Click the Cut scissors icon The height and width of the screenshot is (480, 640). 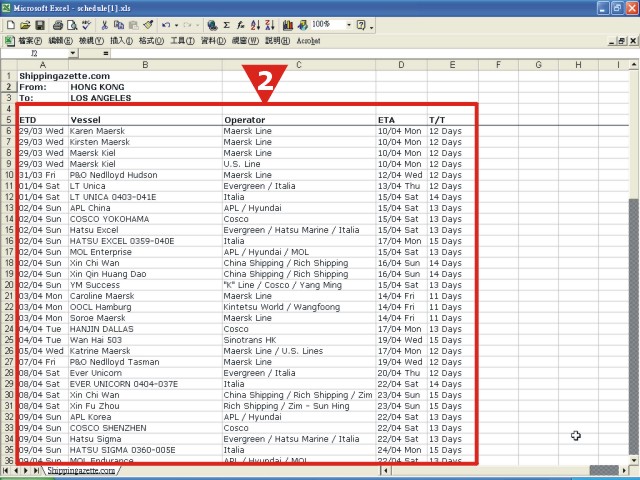click(104, 25)
